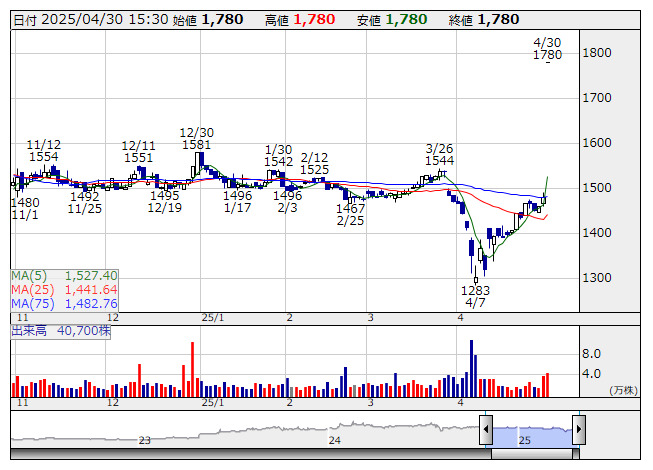Click the 1800 price axis label
653x470 pixels.
click(x=597, y=53)
